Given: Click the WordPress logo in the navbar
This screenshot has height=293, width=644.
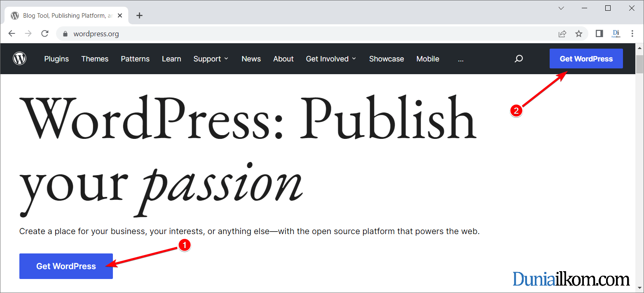Looking at the screenshot, I should [19, 59].
